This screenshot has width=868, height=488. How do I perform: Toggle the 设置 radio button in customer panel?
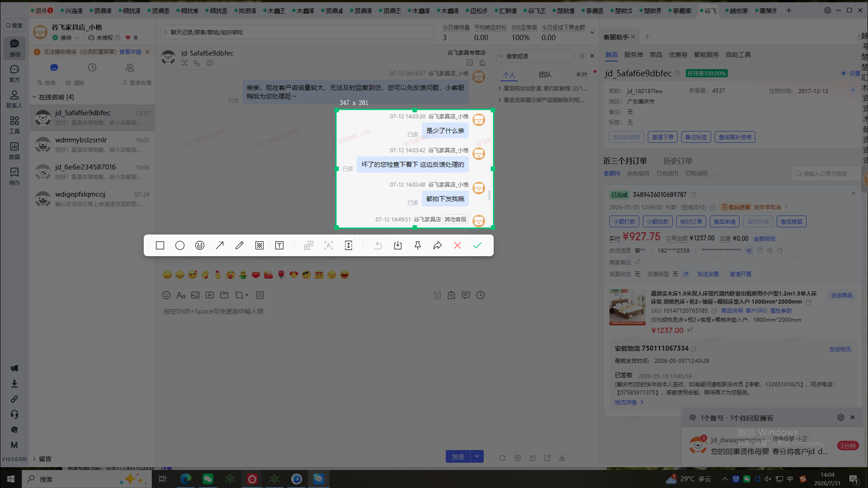tap(843, 73)
